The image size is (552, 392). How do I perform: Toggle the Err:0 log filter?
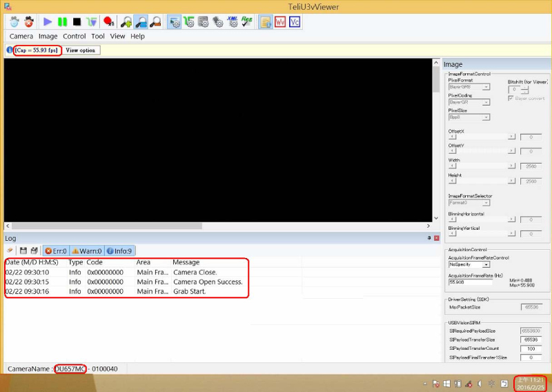pyautogui.click(x=56, y=251)
